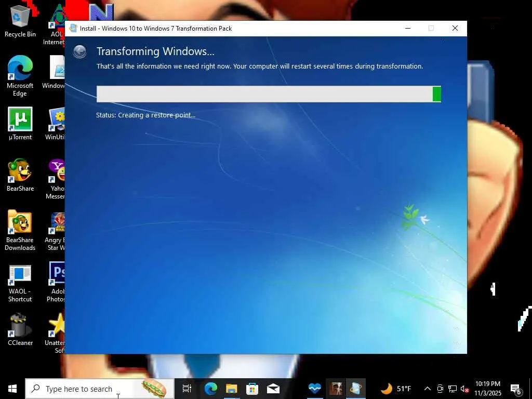Viewport: 532px width, 399px height.
Task: Click the back arrow in installer
Action: (79, 51)
